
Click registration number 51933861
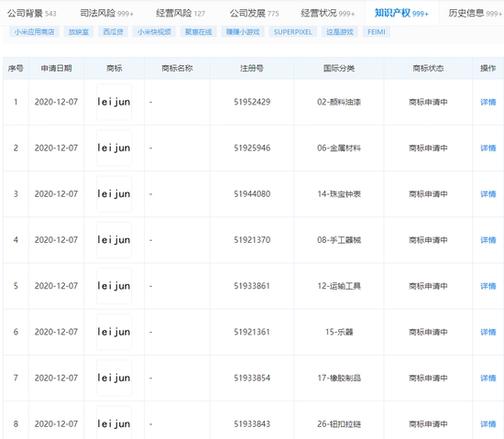pyautogui.click(x=252, y=286)
